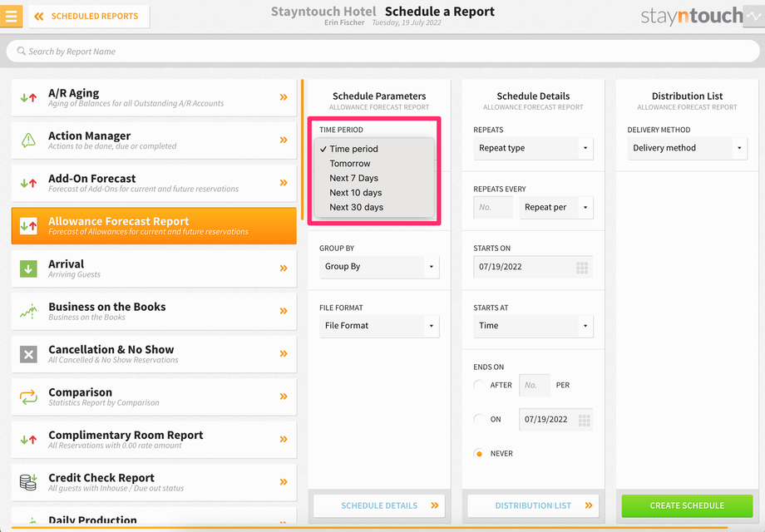Viewport: 765px width, 532px height.
Task: Open the Repeat per dropdown
Action: click(x=556, y=207)
